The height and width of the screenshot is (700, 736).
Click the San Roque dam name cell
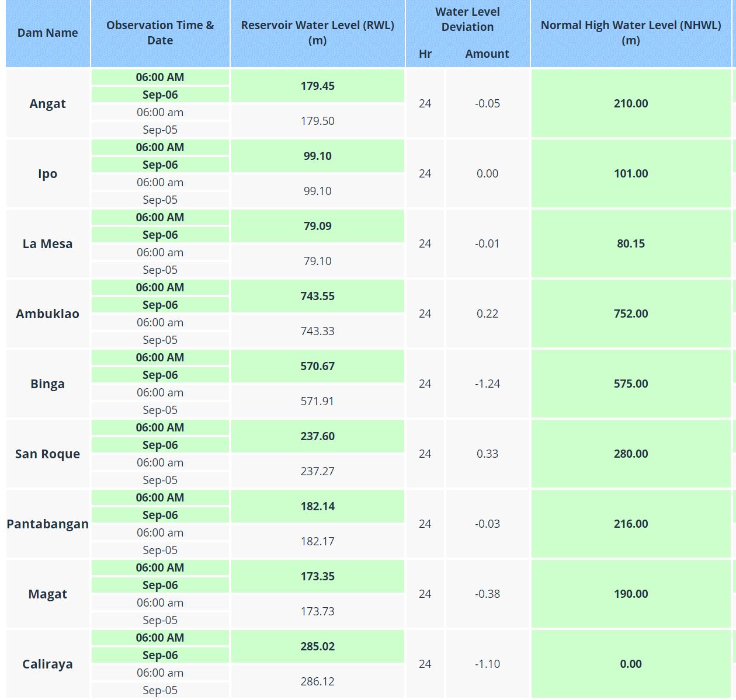click(x=47, y=454)
